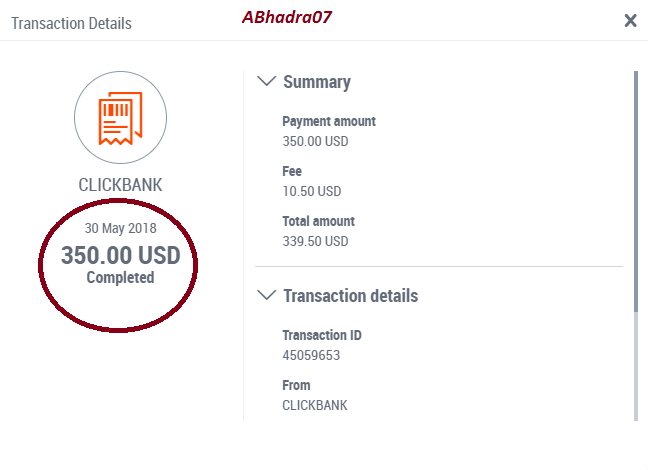Image resolution: width=648 pixels, height=470 pixels.
Task: Click the Total amount value 339.50 USD
Action: (x=315, y=241)
